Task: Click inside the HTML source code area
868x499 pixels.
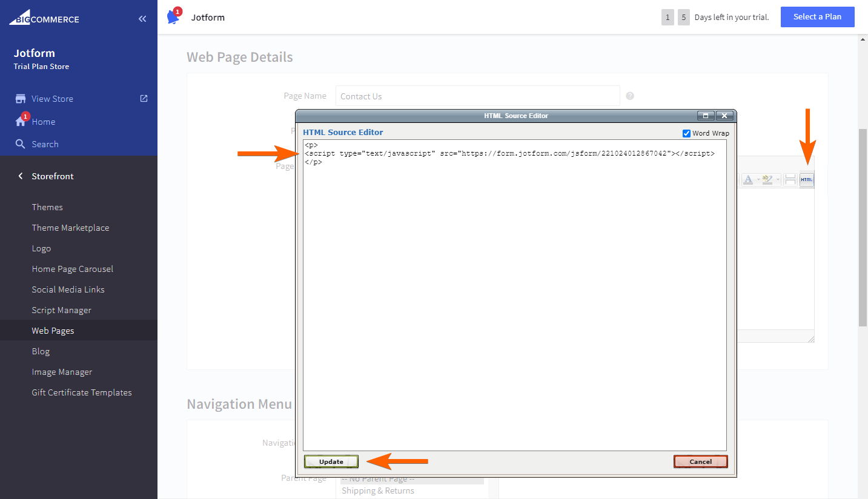Action: pyautogui.click(x=515, y=295)
